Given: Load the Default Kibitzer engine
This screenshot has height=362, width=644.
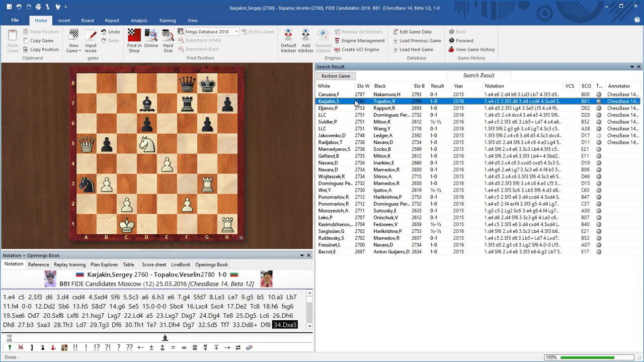Looking at the screenshot, I should click(x=288, y=41).
